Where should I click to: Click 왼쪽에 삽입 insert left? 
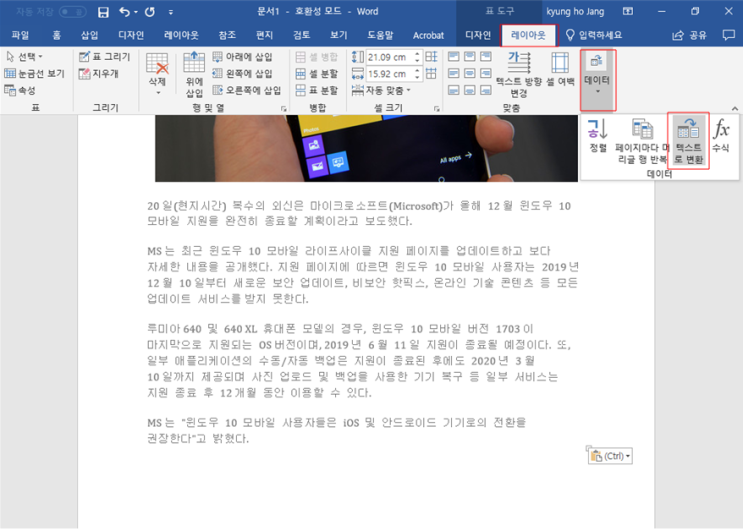pos(242,73)
